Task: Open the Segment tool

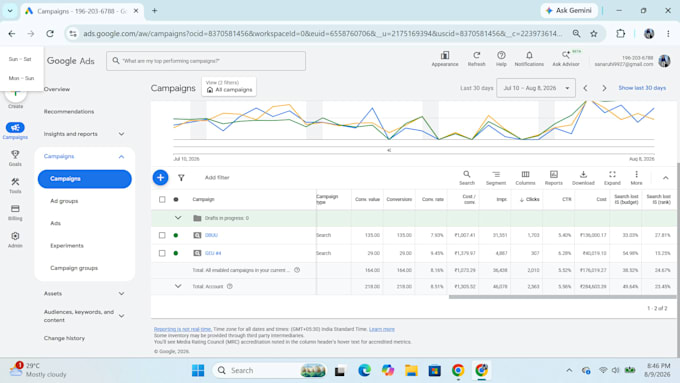Action: (496, 178)
